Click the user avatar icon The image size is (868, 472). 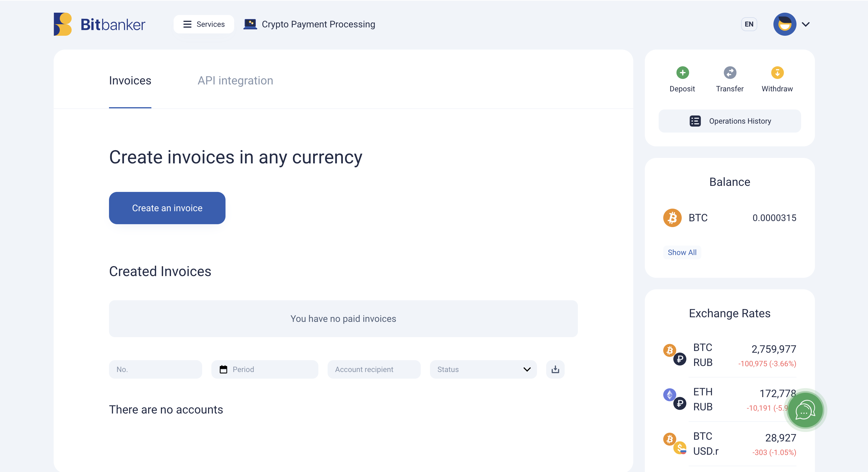click(784, 24)
